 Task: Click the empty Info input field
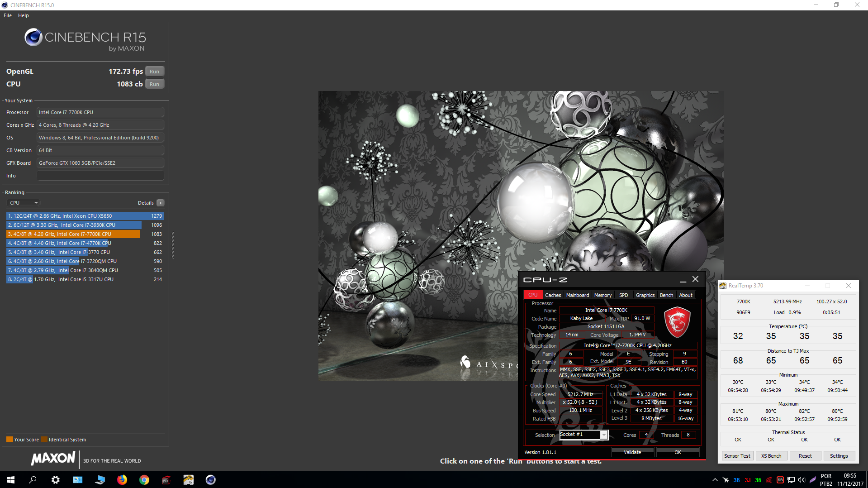click(100, 176)
